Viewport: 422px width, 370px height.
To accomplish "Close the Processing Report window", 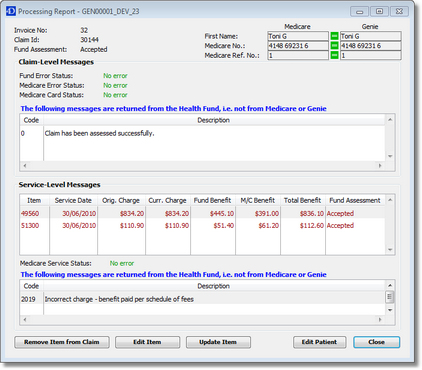I will (376, 342).
